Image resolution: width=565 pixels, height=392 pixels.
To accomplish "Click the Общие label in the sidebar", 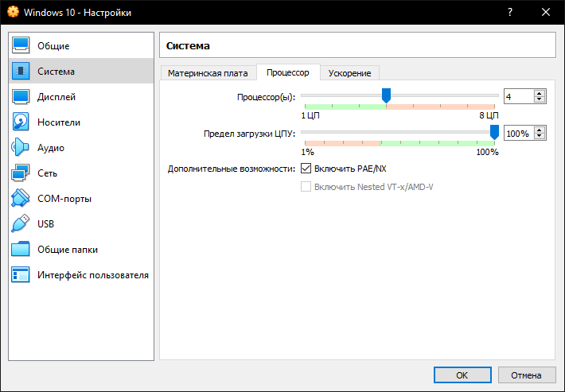I will (53, 46).
